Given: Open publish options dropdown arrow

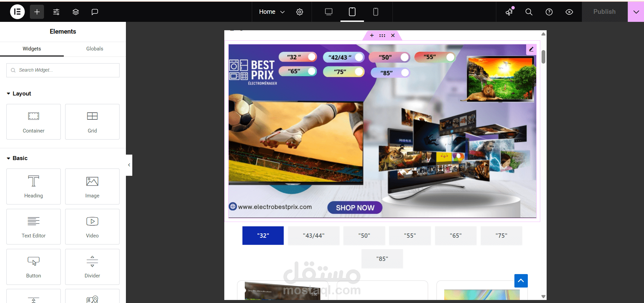Looking at the screenshot, I should 636,12.
